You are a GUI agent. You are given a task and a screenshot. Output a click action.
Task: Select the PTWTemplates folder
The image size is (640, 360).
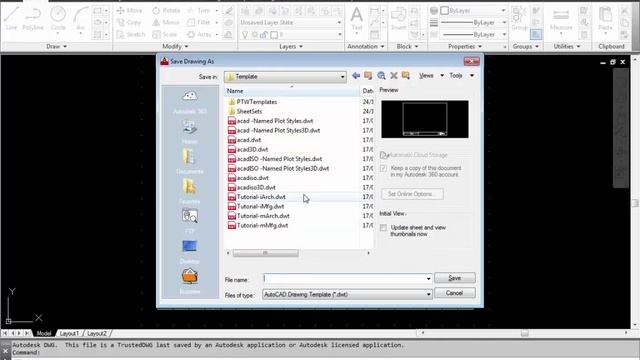(252, 102)
